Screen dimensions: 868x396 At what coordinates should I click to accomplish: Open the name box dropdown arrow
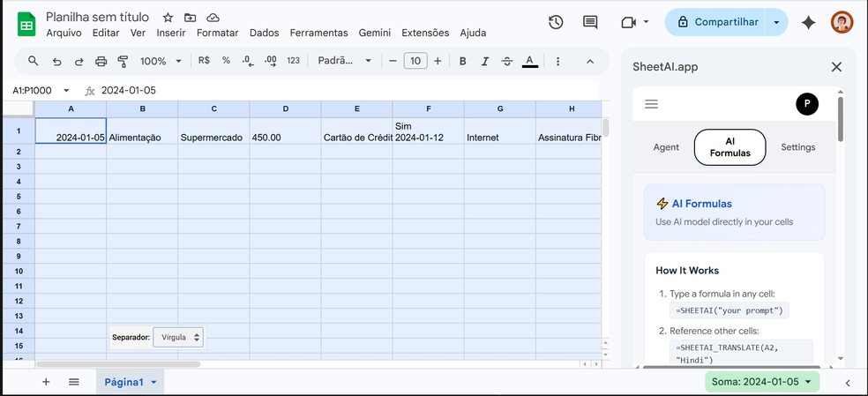66,90
